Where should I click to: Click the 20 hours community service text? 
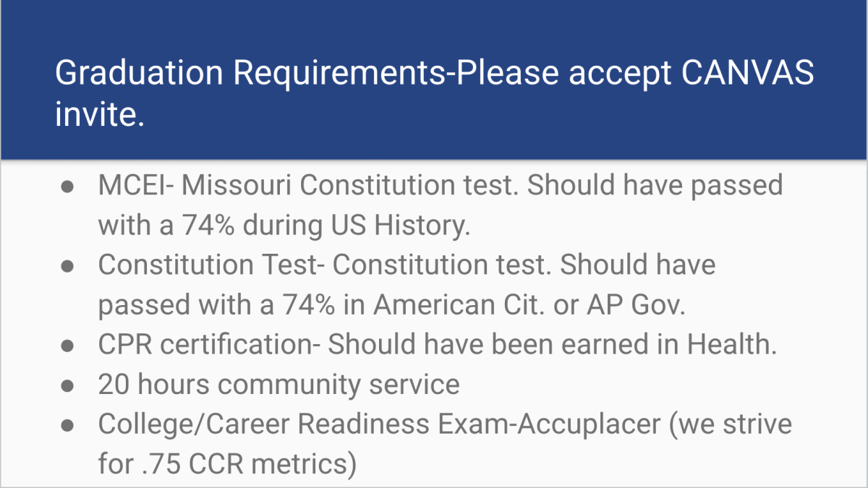pyautogui.click(x=278, y=384)
